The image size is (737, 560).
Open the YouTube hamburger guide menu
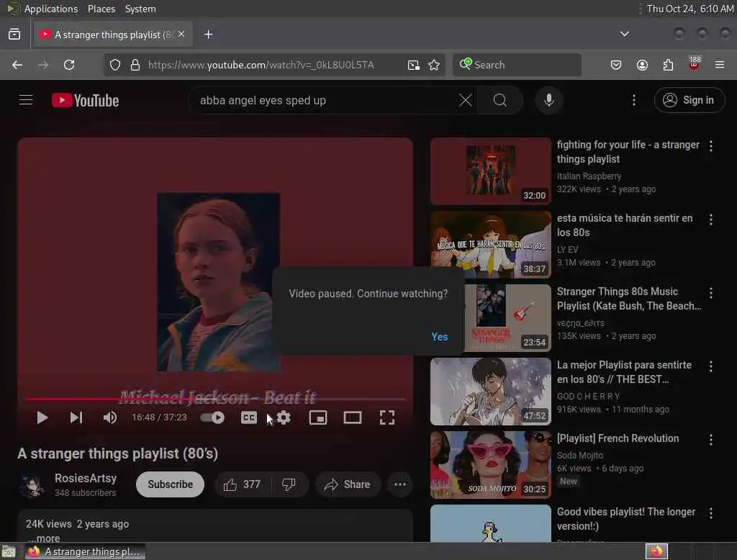(26, 100)
